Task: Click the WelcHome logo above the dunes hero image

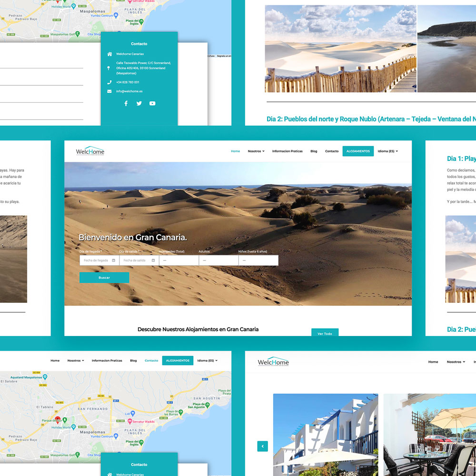Action: (x=90, y=151)
